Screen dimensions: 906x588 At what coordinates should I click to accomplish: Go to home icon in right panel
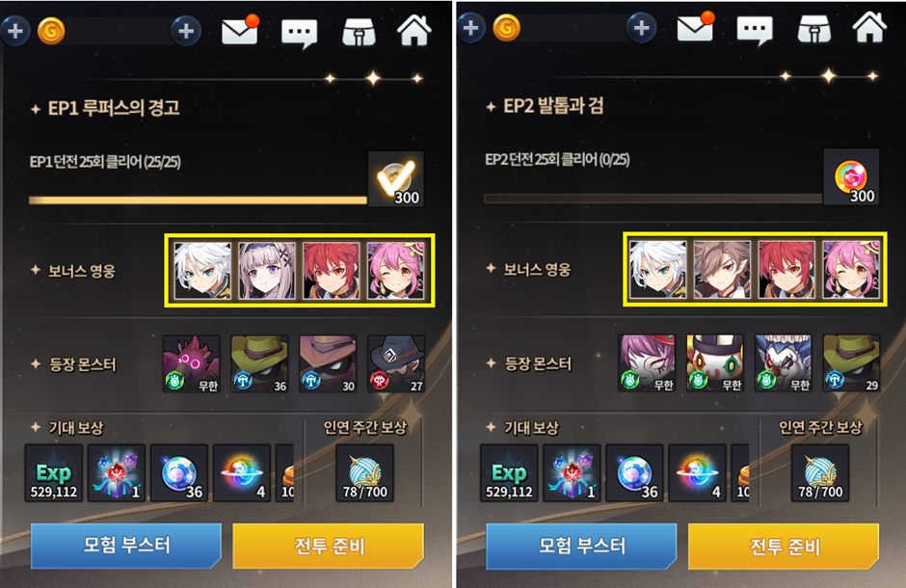click(x=869, y=28)
